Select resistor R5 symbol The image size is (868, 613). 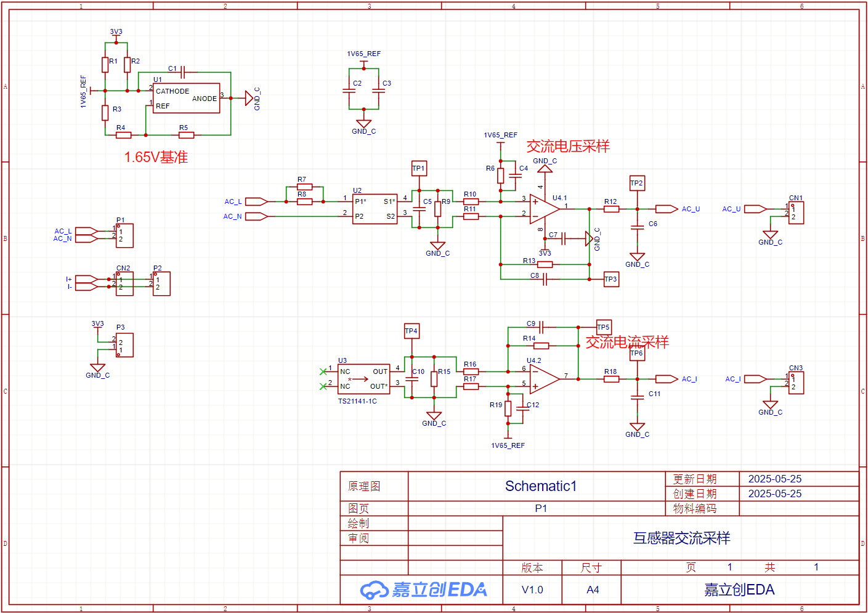(x=187, y=135)
